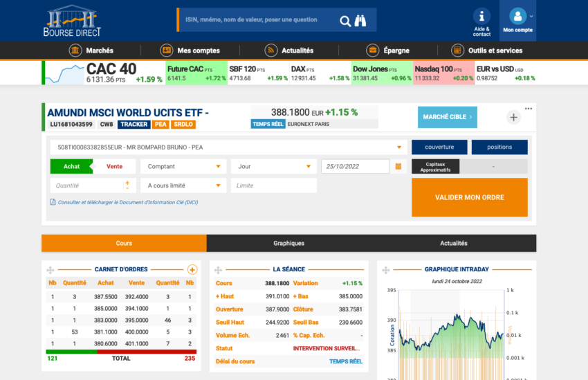Open advanced search via binoculars icon

tap(360, 21)
